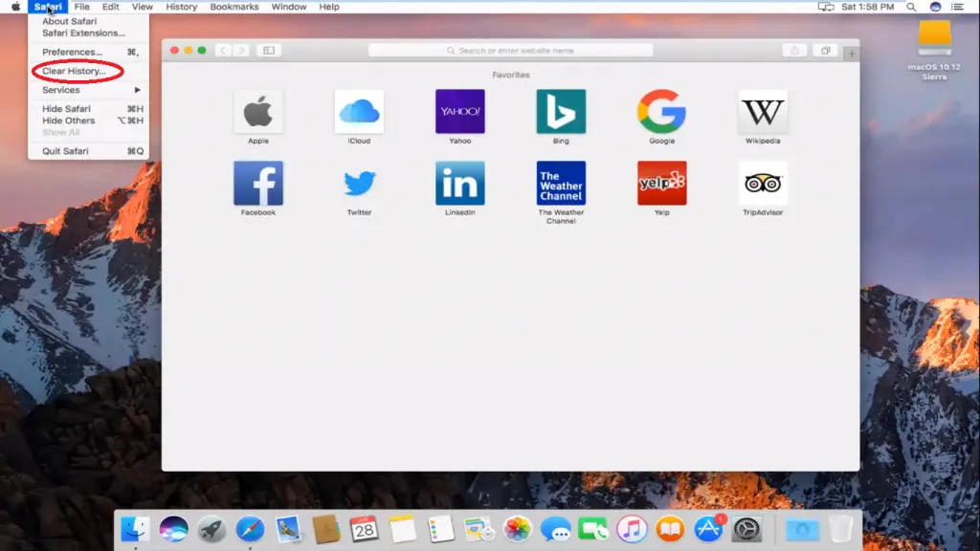This screenshot has height=551, width=980.
Task: Open Preferences from Safari menu
Action: click(72, 52)
